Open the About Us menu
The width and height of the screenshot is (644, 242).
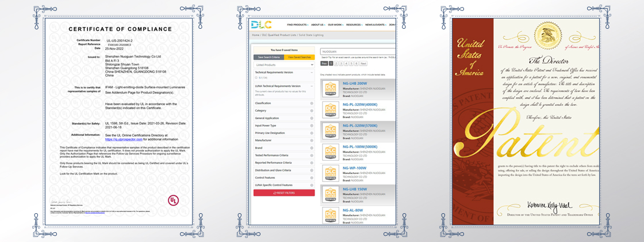click(x=318, y=25)
